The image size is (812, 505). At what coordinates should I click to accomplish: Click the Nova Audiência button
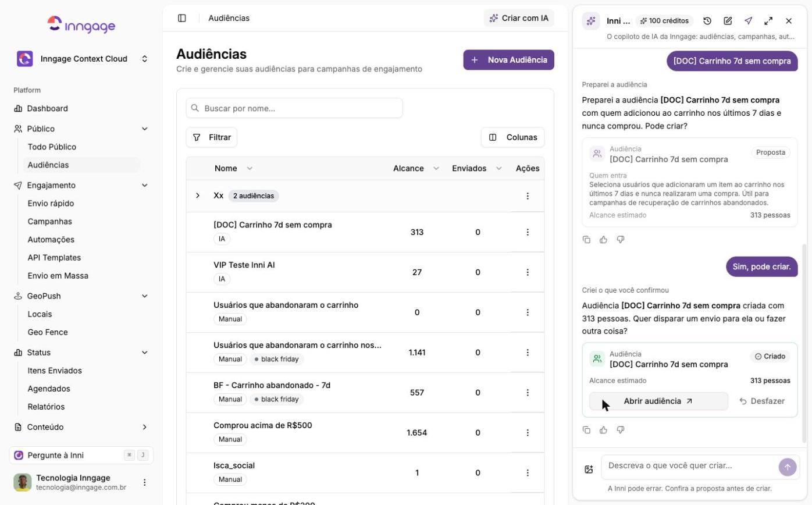click(508, 60)
